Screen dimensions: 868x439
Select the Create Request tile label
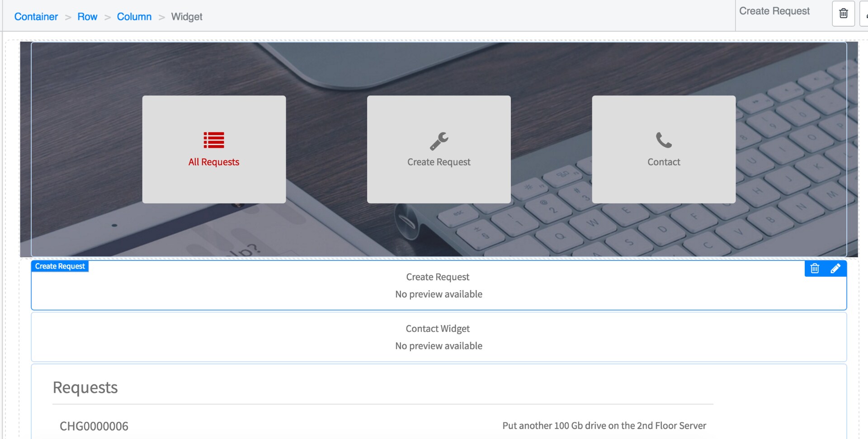[439, 162]
